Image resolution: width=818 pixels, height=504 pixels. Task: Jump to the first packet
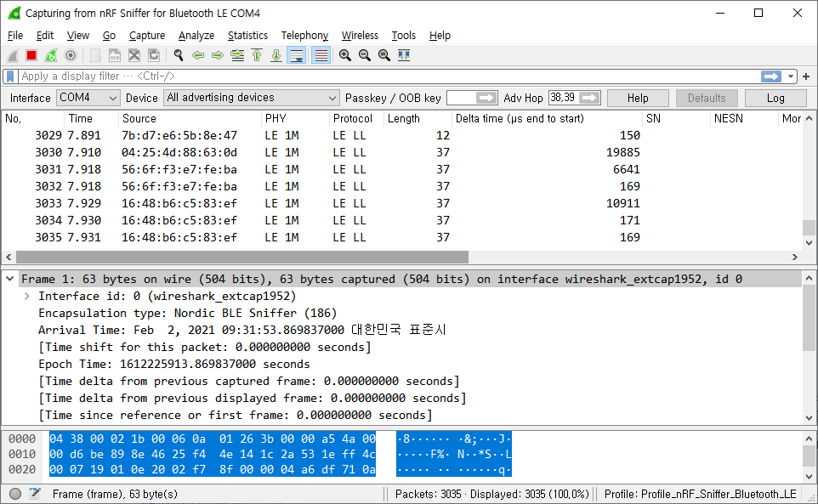[257, 55]
